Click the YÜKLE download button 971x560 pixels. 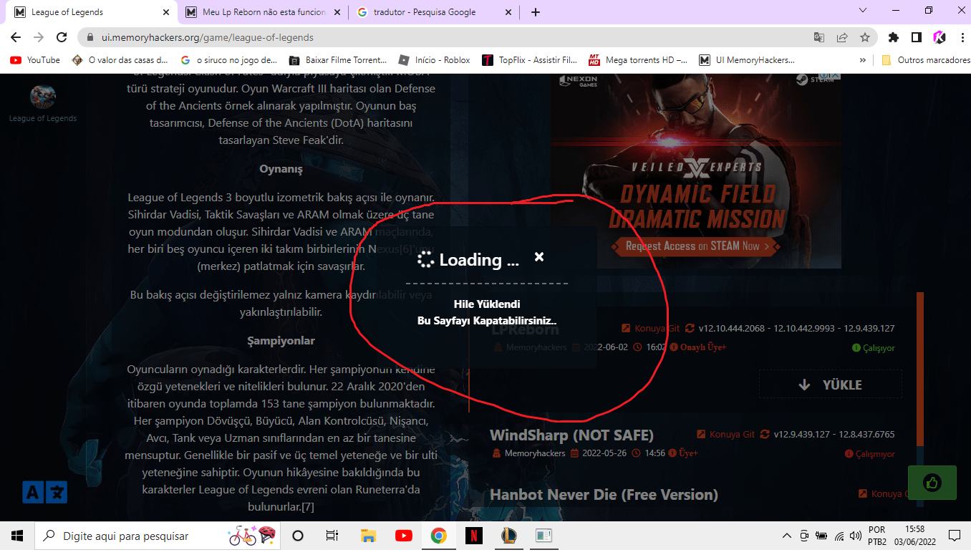click(x=831, y=385)
